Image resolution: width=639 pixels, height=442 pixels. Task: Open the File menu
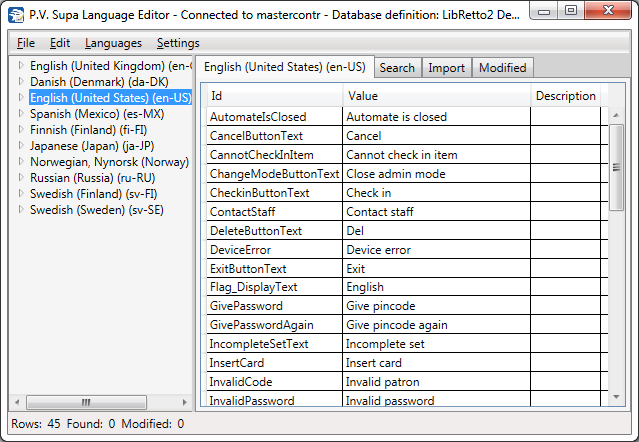pos(26,43)
